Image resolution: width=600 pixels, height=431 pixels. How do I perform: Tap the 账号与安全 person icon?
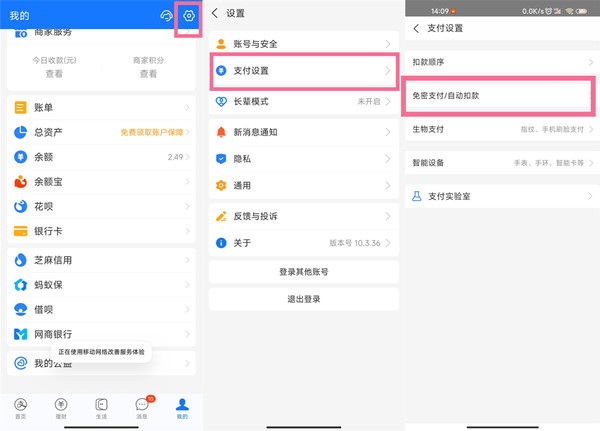click(x=221, y=44)
